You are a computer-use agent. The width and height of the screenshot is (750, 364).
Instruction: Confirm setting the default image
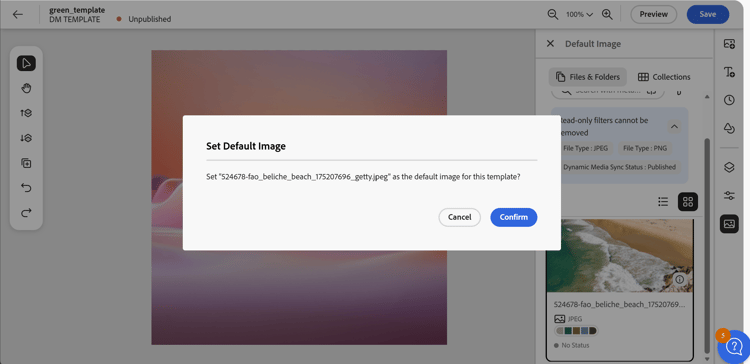[514, 217]
